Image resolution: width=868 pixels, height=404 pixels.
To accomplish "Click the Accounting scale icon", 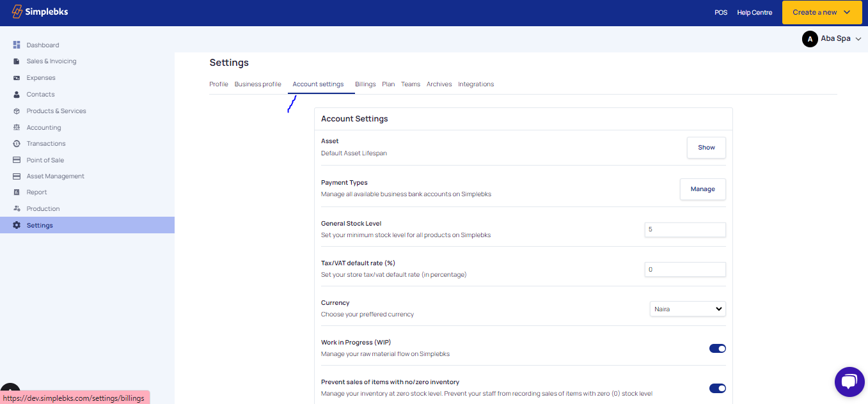I will pyautogui.click(x=17, y=128).
